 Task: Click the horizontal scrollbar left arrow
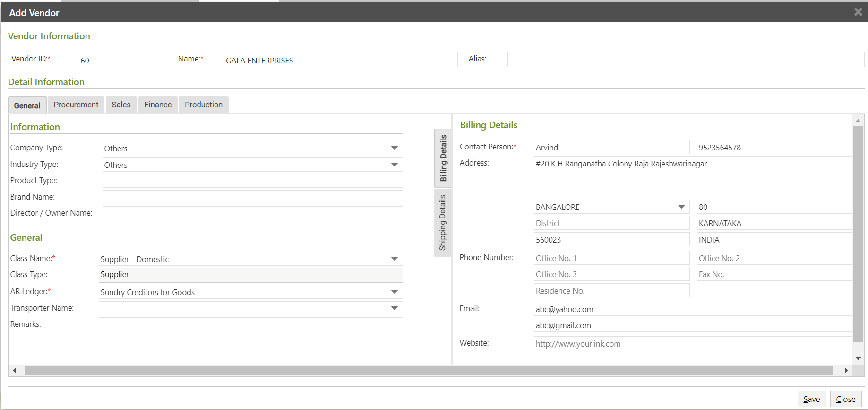15,370
